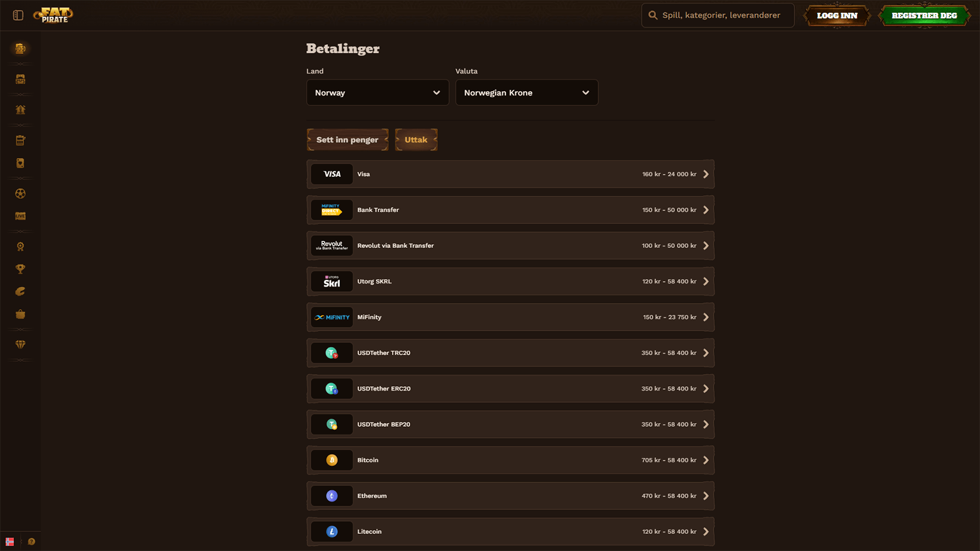Open the Valuta dropdown showing Norwegian Krone
The image size is (980, 551).
[526, 93]
